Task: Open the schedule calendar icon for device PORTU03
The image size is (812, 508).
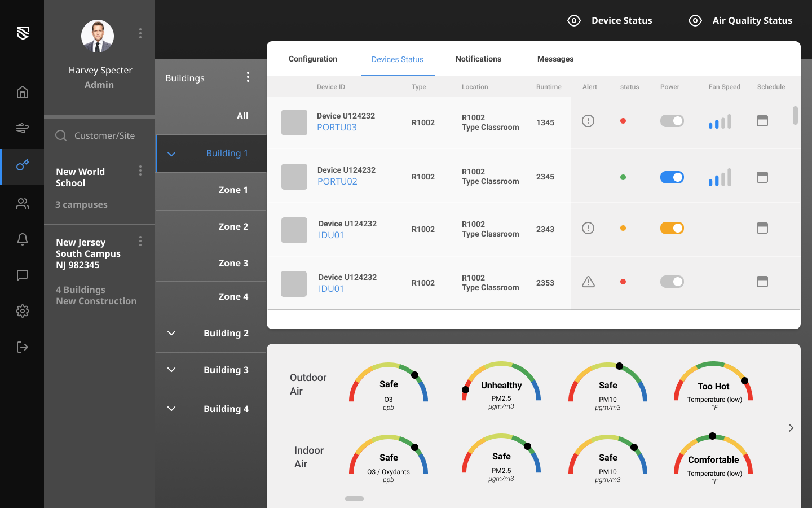Action: [x=762, y=121]
